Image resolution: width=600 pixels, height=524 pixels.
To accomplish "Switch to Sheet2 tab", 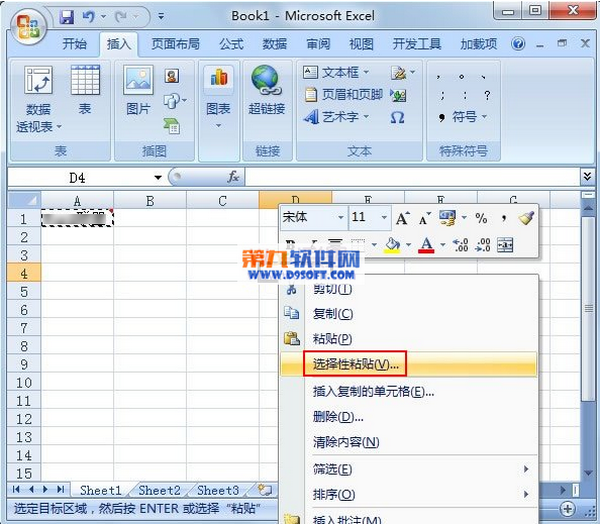I will click(x=159, y=490).
